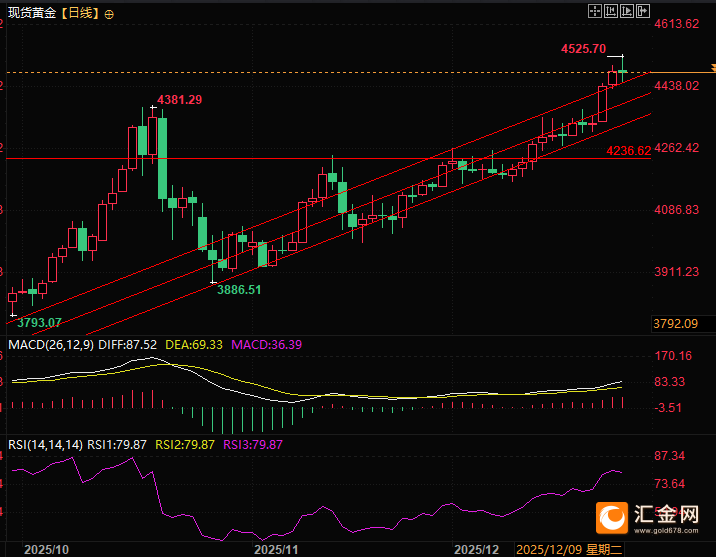The height and width of the screenshot is (557, 716).
Task: Click the compress chart axis icon
Action: click(611, 11)
